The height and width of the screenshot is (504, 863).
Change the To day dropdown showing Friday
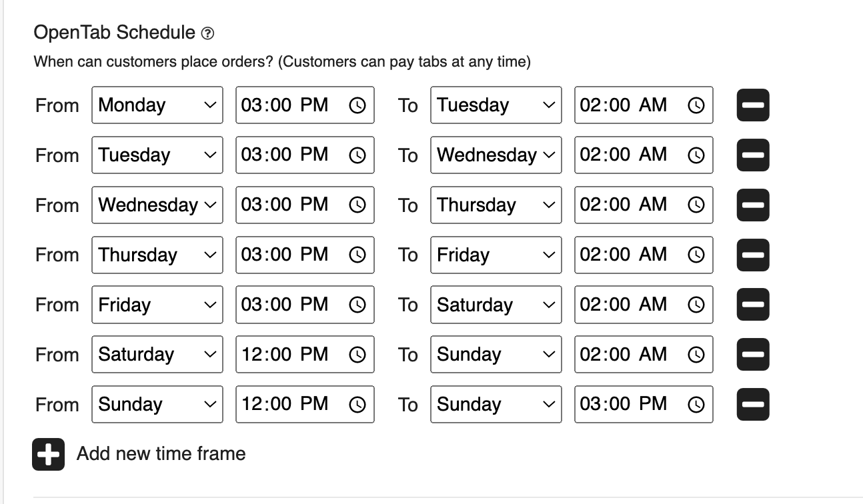coord(496,255)
